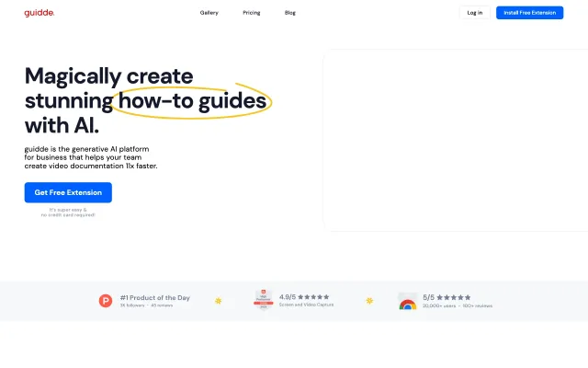This screenshot has width=588, height=368.
Task: Click the guidde logo in header
Action: [40, 13]
